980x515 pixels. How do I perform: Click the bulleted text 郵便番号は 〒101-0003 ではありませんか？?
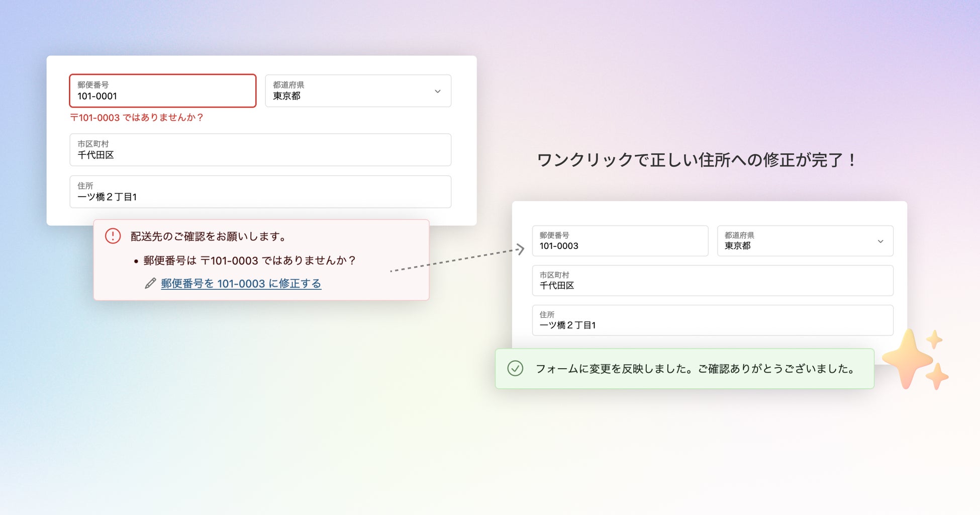(250, 261)
